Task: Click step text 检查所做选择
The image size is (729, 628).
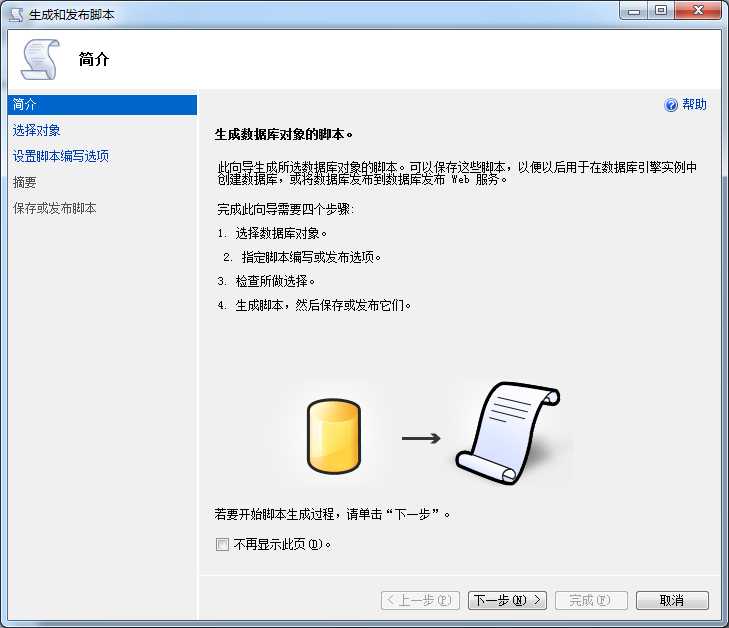Action: [275, 281]
